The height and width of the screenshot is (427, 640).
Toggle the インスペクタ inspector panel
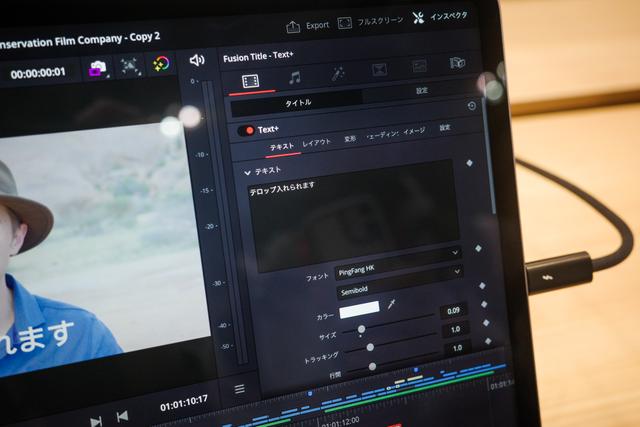tap(440, 17)
